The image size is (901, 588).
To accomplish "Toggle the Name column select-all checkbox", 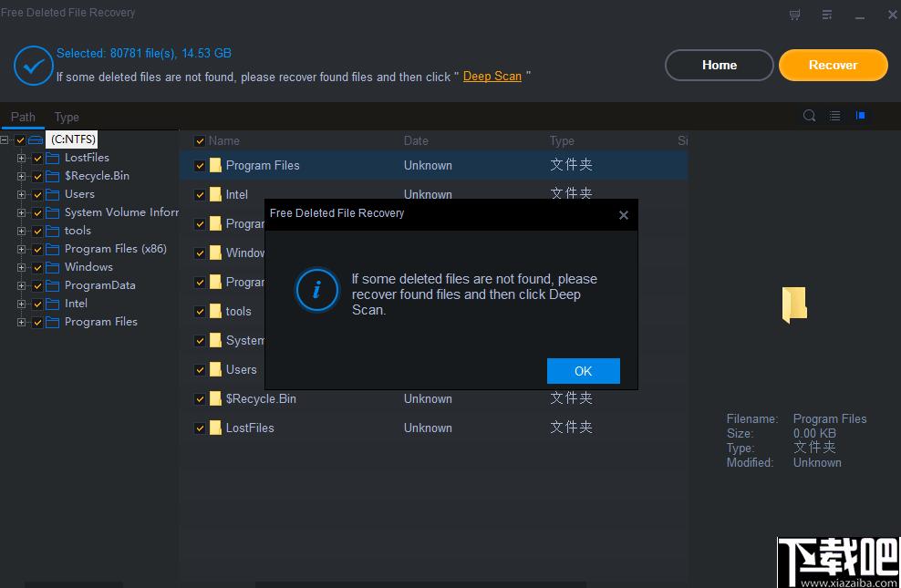I will point(200,141).
